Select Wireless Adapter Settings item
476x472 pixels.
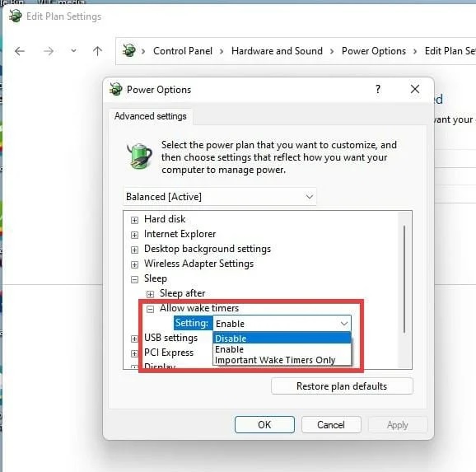point(198,264)
